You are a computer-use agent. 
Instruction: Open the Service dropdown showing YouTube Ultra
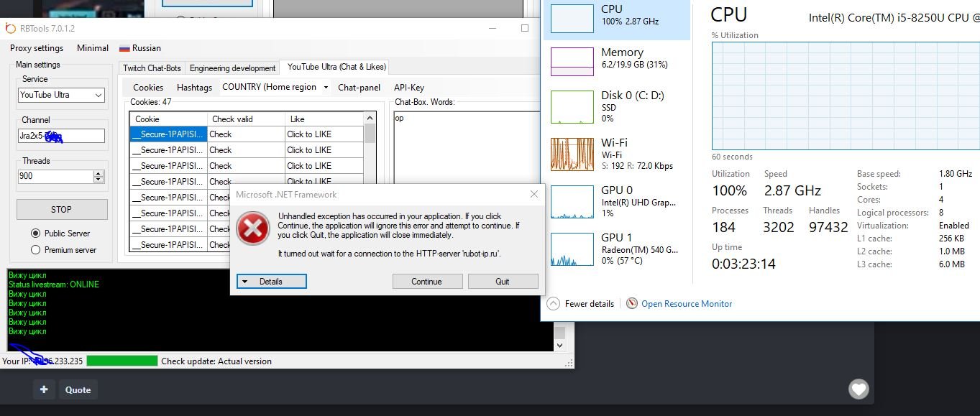[x=61, y=95]
